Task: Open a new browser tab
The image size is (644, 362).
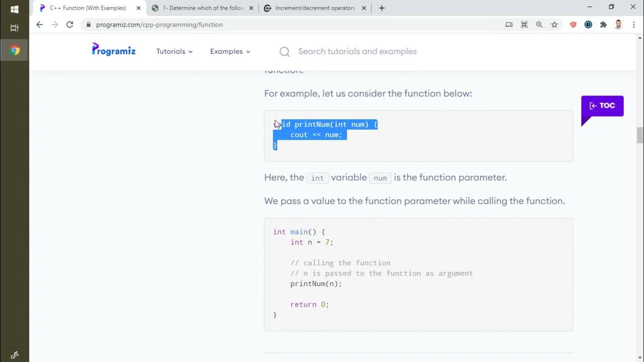Action: (x=382, y=8)
